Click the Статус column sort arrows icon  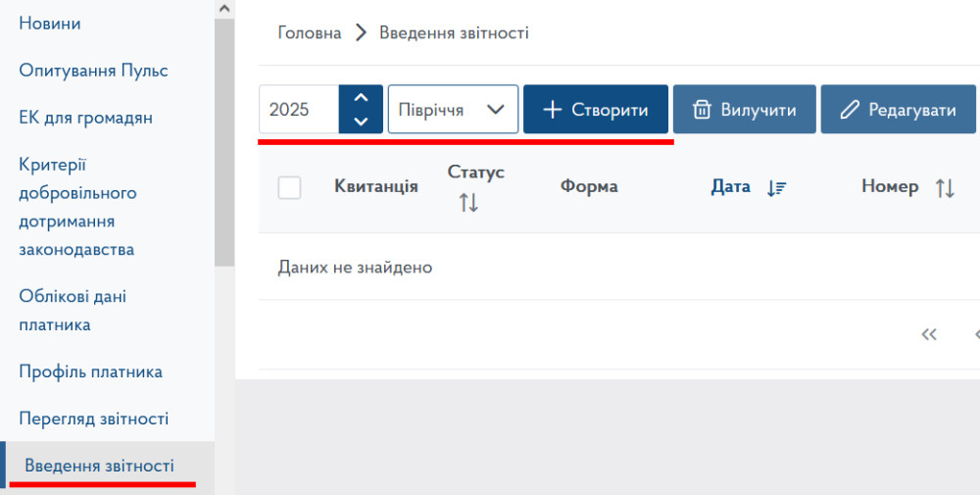(x=468, y=203)
